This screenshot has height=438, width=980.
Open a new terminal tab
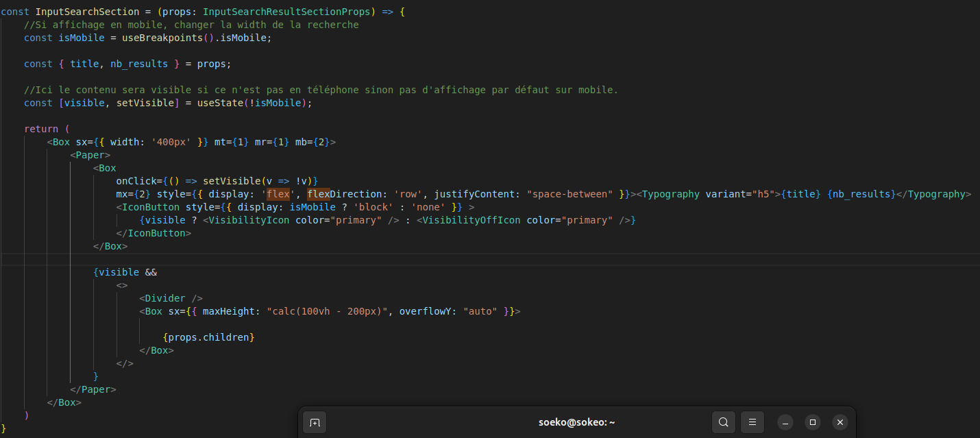(315, 422)
